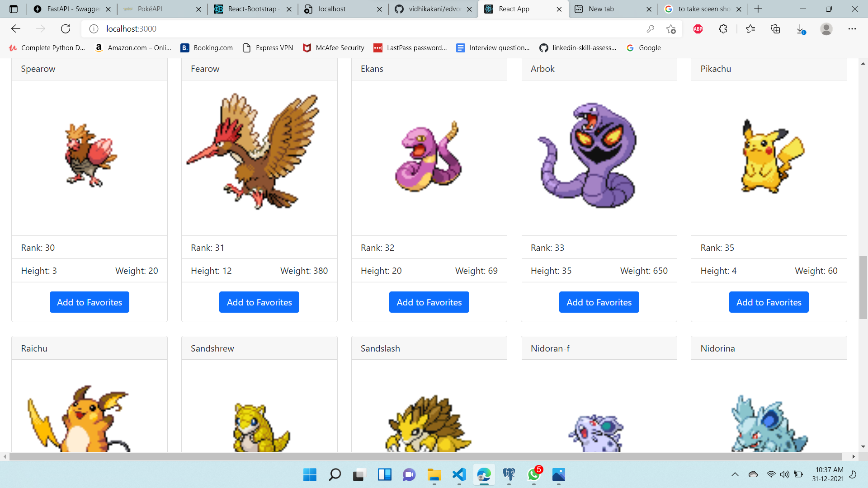Click the Arbok pokemon image
The width and height of the screenshot is (868, 488).
[588, 156]
